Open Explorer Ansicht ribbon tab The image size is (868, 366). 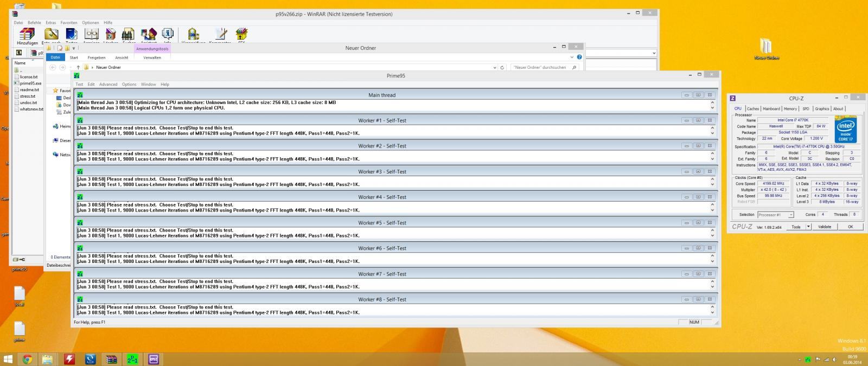(x=122, y=57)
